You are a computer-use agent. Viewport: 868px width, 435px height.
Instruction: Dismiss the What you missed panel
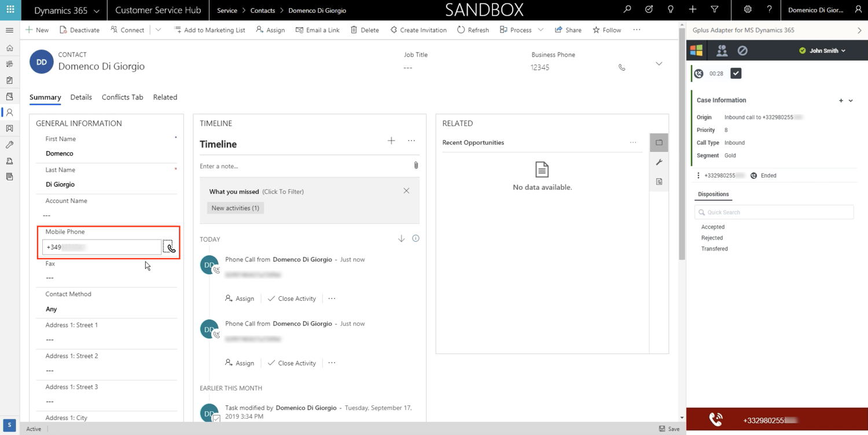406,191
